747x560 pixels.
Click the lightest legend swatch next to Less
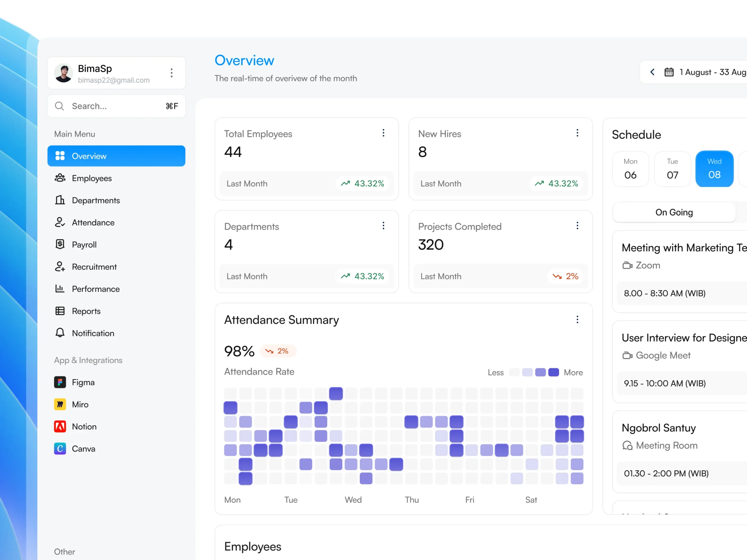[514, 372]
